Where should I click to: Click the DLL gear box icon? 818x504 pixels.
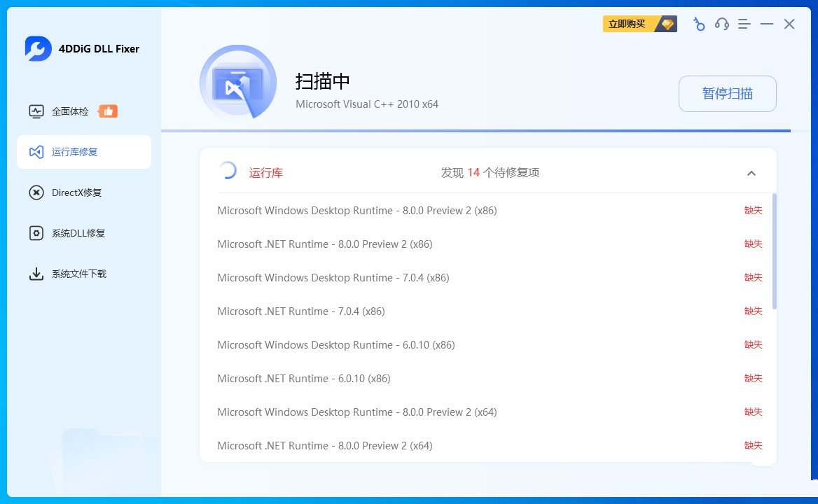coord(36,233)
